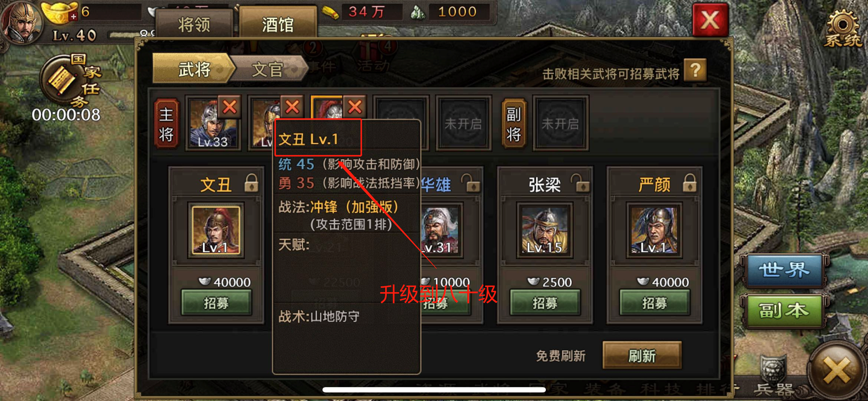Open the 系统 gear settings icon
868x401 pixels.
[x=842, y=28]
